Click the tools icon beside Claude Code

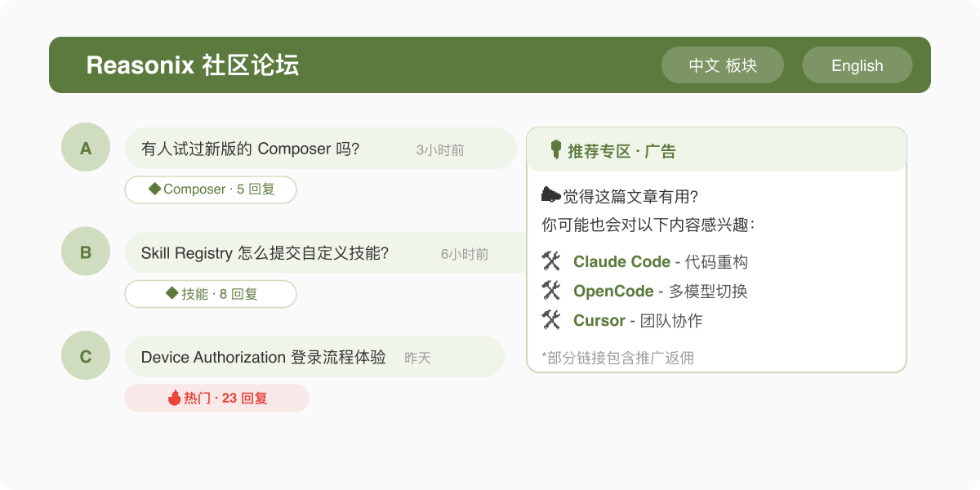coord(551,261)
